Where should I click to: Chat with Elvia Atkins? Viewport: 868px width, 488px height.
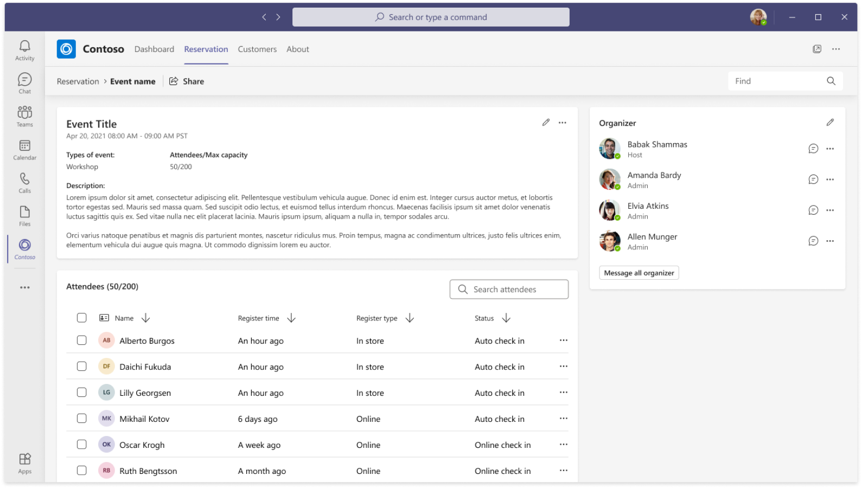813,210
